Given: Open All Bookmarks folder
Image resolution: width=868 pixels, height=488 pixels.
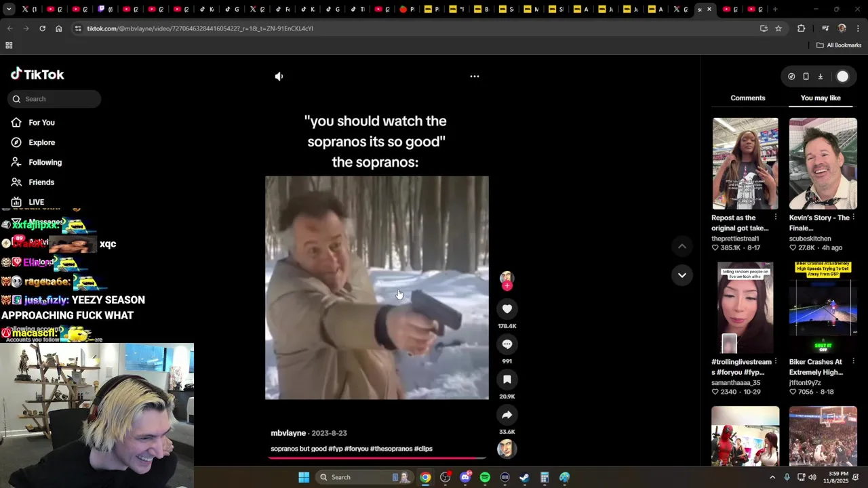Looking at the screenshot, I should tap(839, 45).
